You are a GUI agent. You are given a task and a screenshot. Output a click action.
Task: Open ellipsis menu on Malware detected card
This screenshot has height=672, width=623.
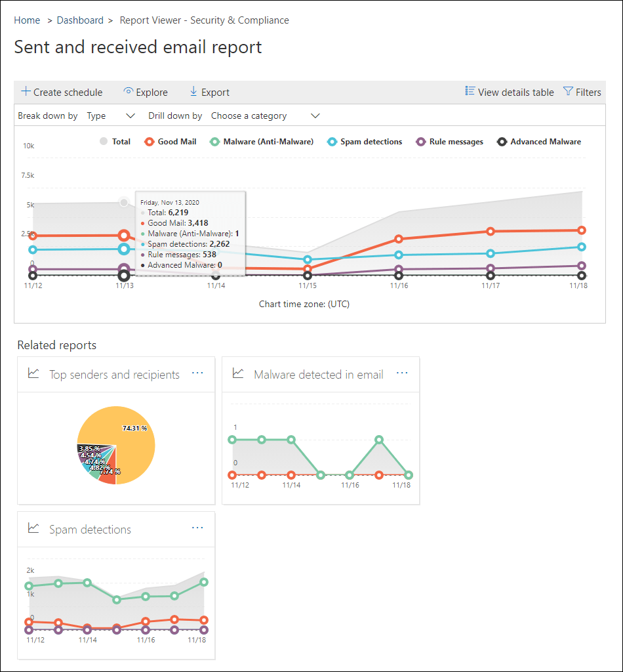click(x=402, y=372)
